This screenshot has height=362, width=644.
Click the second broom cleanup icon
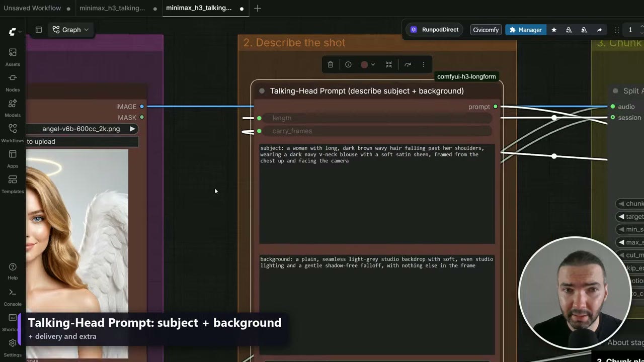(584, 30)
